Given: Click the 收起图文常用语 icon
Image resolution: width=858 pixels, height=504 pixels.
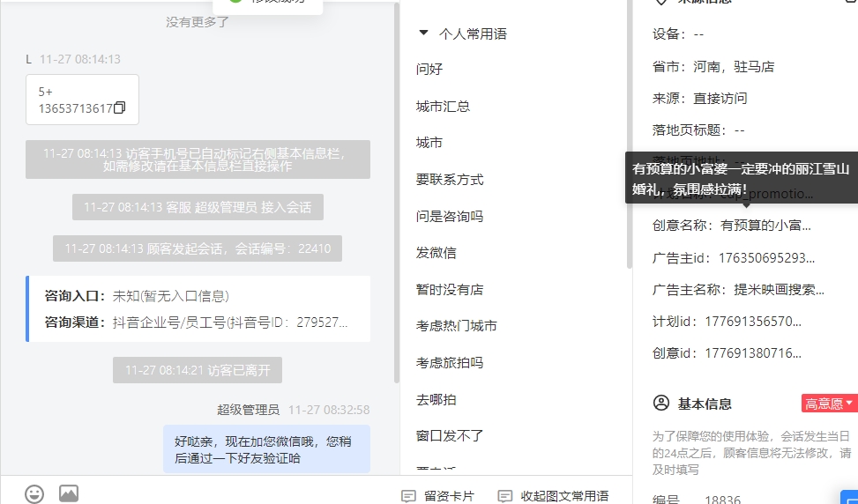Looking at the screenshot, I should click(504, 496).
